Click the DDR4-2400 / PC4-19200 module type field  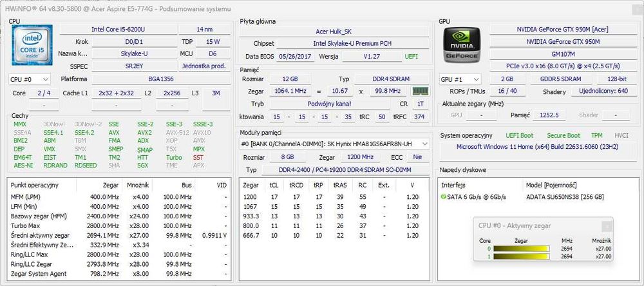345,169
